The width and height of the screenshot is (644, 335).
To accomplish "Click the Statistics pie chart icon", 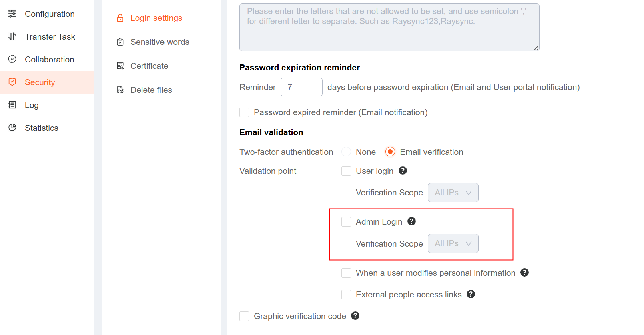I will click(x=12, y=128).
